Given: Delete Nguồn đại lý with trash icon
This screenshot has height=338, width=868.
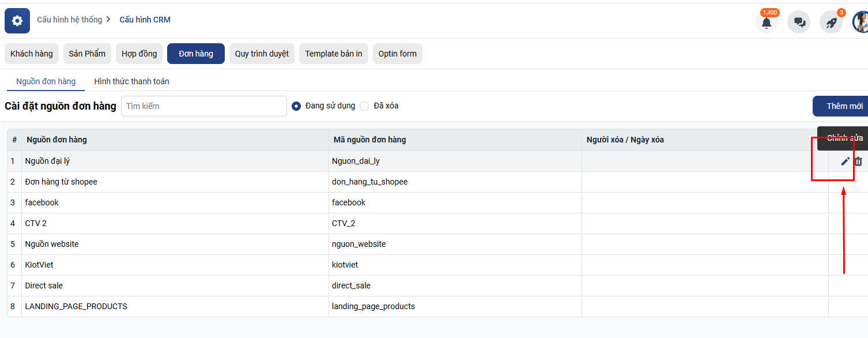Looking at the screenshot, I should 858,162.
